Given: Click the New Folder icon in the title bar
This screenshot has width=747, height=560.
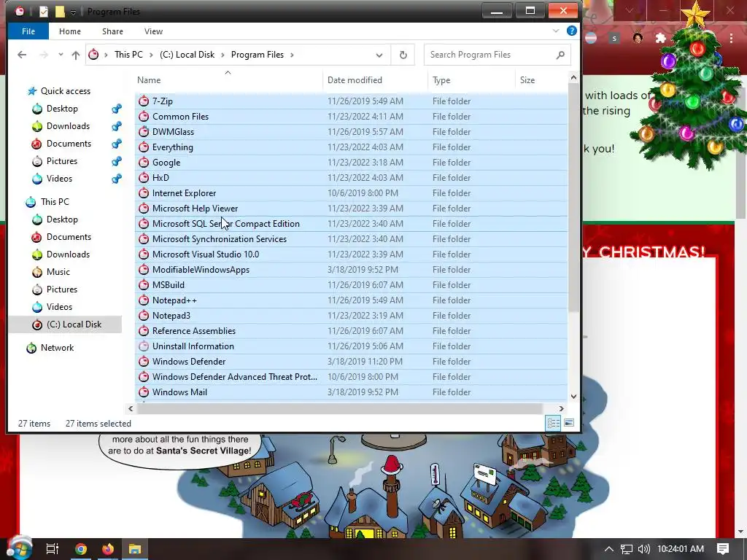Looking at the screenshot, I should click(60, 12).
